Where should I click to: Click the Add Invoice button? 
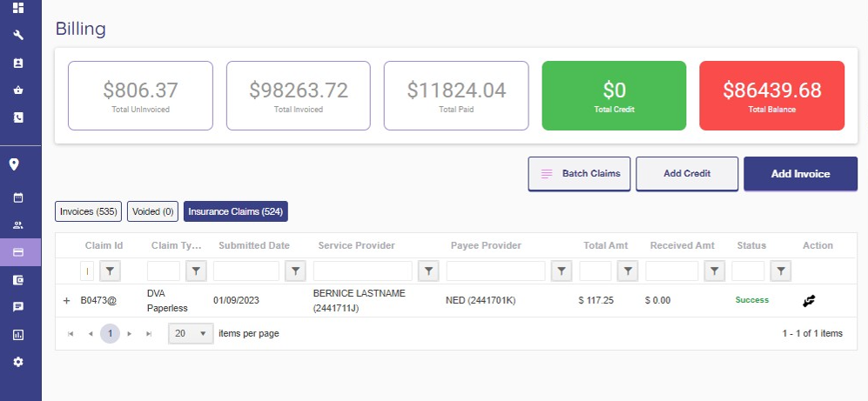click(800, 174)
